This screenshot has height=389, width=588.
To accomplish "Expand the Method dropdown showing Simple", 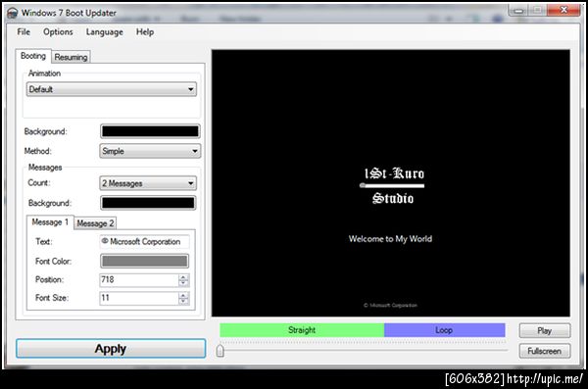I will (150, 151).
